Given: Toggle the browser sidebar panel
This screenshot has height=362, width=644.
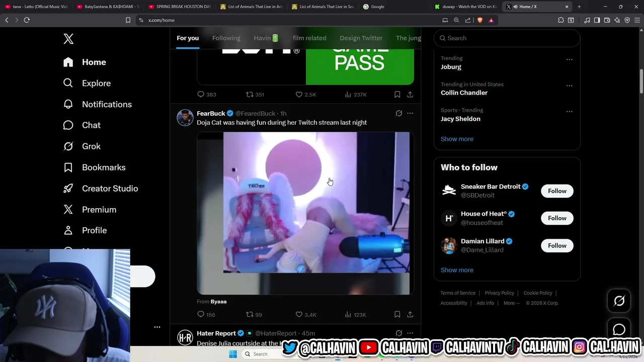Looking at the screenshot, I should point(597,20).
